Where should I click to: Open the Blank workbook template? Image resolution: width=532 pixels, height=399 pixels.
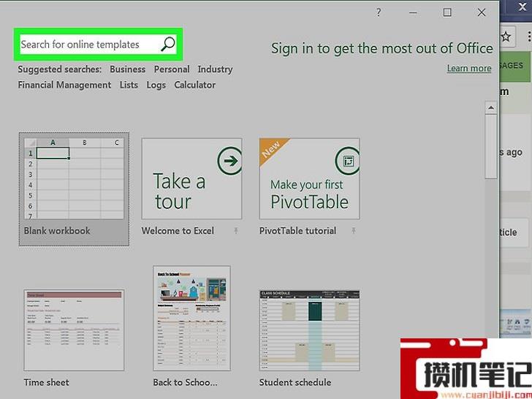click(74, 189)
